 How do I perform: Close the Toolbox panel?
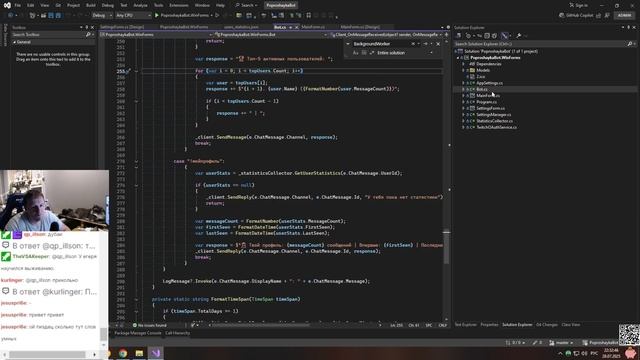click(x=92, y=27)
